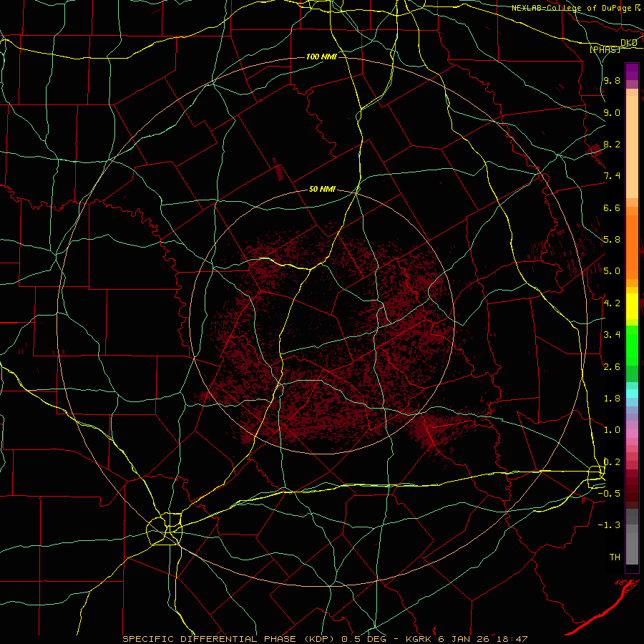Click the 2.6 value on the color scale
The image size is (644, 644).
(x=612, y=367)
